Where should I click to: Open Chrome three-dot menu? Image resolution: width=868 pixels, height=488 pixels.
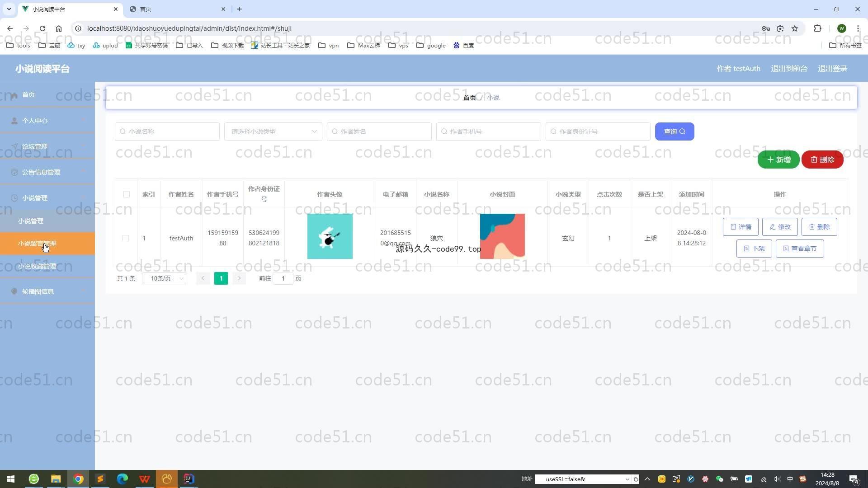pyautogui.click(x=858, y=28)
